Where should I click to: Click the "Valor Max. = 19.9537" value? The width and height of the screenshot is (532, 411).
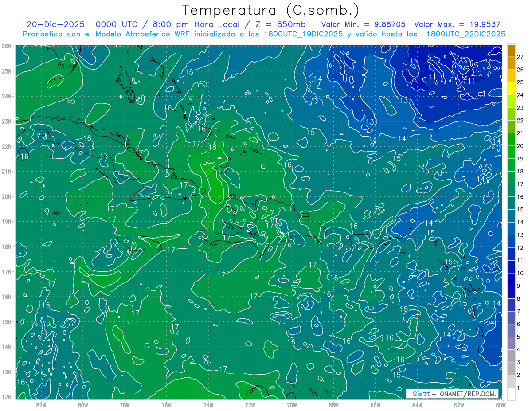(457, 24)
